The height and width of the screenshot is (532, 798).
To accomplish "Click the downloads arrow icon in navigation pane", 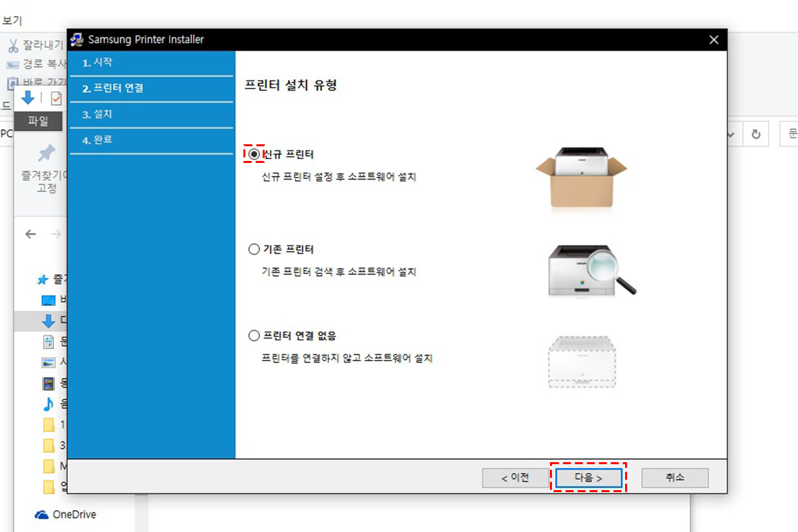I will (x=49, y=322).
